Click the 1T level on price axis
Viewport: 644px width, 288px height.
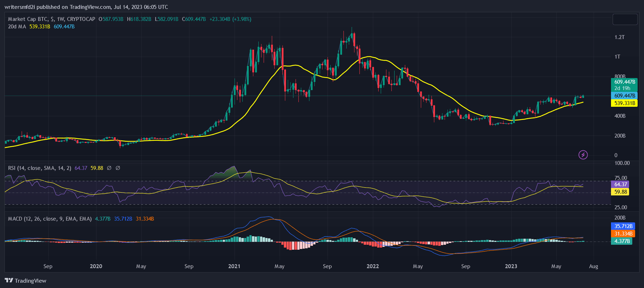click(x=617, y=57)
